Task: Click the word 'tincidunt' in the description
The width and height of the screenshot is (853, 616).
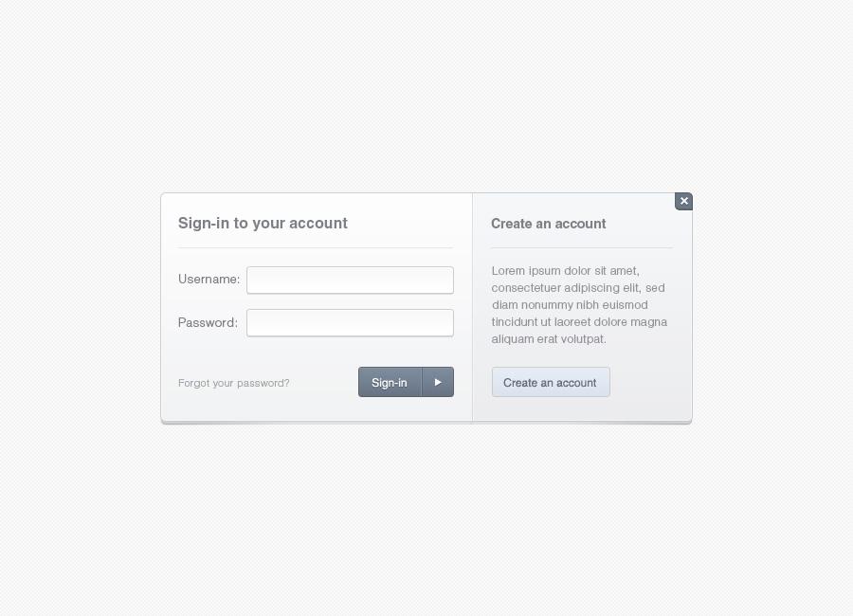Action: [x=515, y=322]
